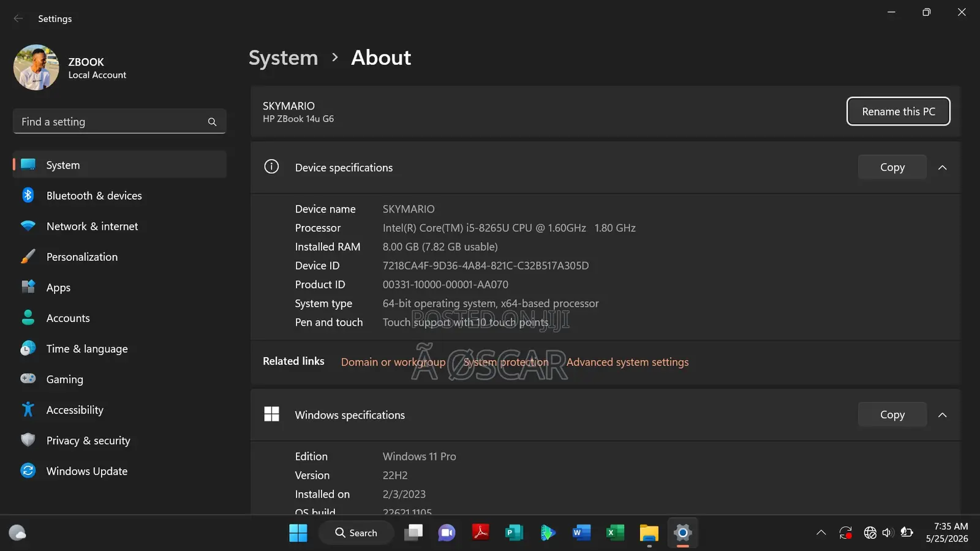Viewport: 980px width, 551px height.
Task: Open Advanced system settings link
Action: [x=628, y=362]
